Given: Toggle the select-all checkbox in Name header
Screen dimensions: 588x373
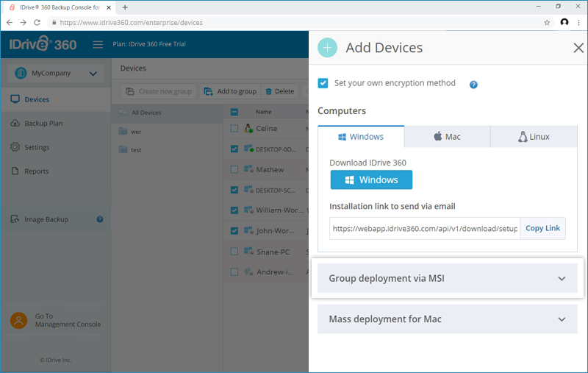Looking at the screenshot, I should coord(234,112).
